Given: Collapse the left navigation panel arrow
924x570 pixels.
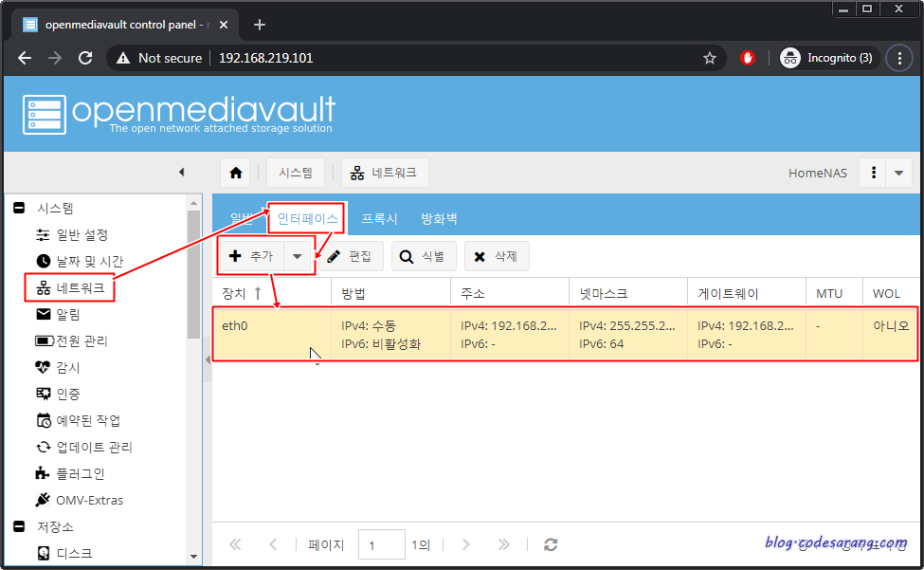Looking at the screenshot, I should [182, 172].
